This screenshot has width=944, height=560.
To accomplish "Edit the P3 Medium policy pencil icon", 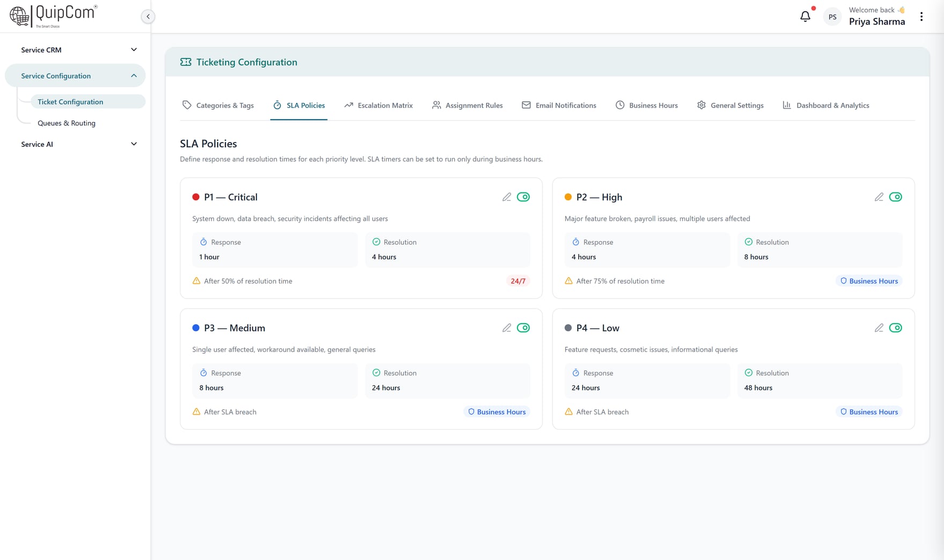I will (x=506, y=328).
